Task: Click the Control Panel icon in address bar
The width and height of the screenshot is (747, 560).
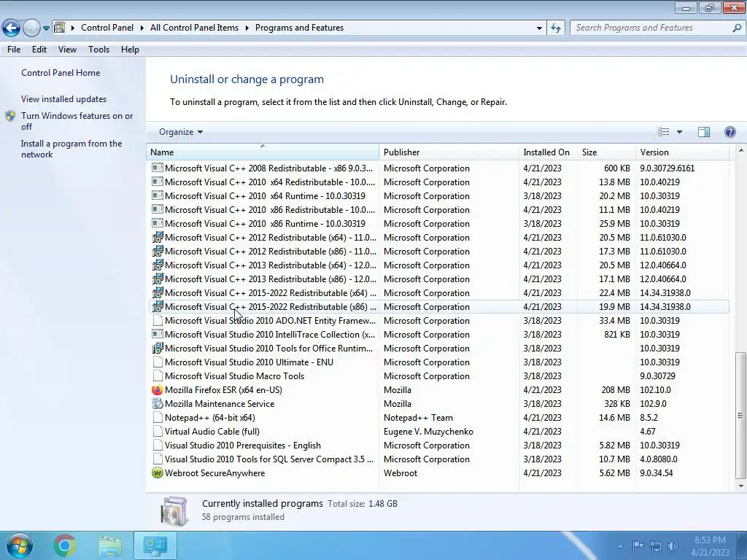Action: click(x=60, y=28)
